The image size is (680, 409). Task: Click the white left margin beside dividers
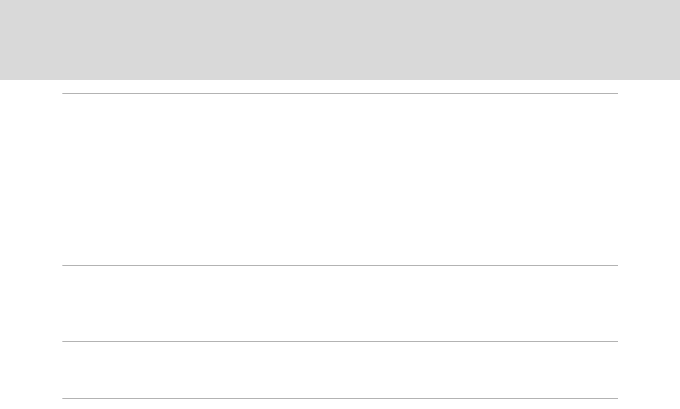pos(31,244)
